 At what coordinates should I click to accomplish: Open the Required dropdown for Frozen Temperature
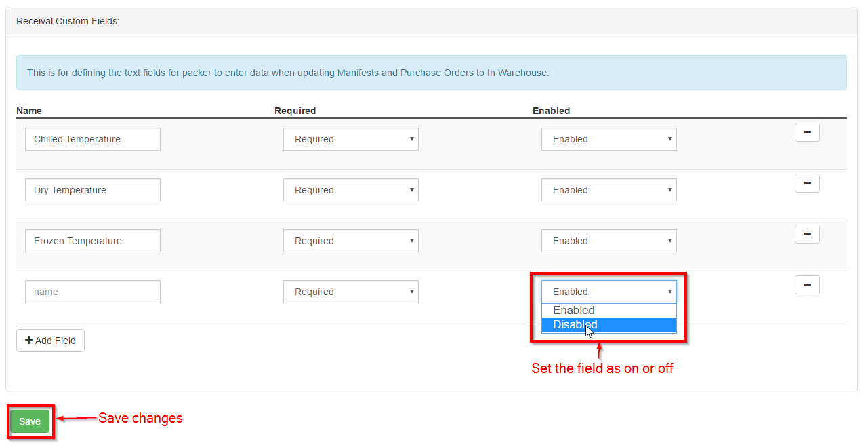350,240
